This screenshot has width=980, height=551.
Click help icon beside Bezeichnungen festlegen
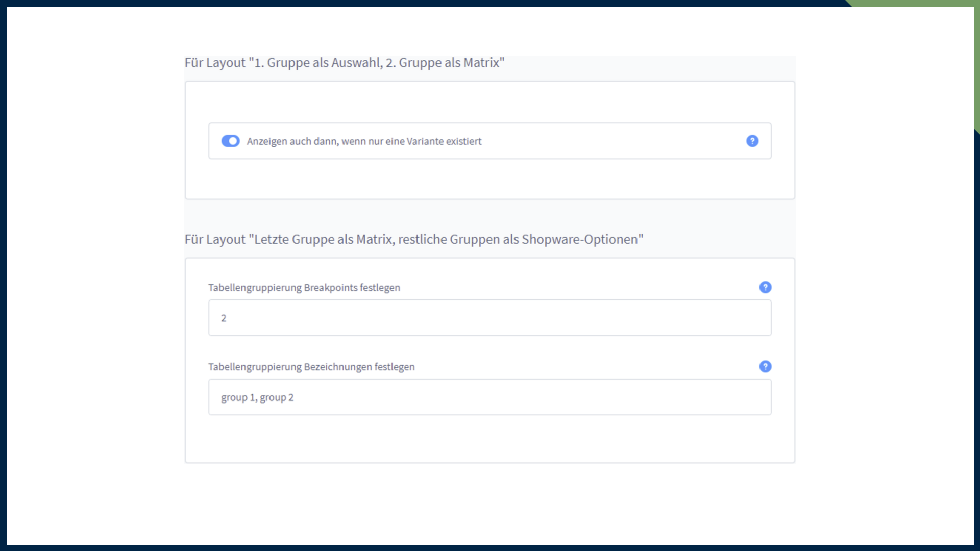point(765,366)
